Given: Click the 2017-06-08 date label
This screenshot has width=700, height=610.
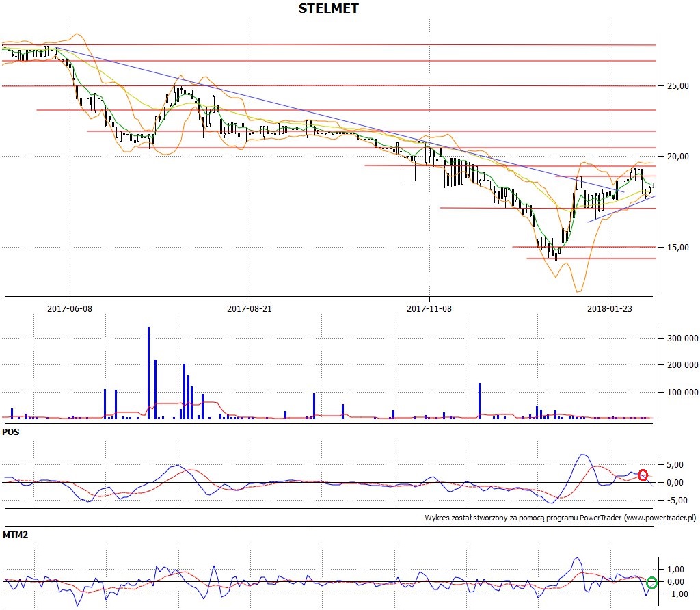Looking at the screenshot, I should 70,308.
